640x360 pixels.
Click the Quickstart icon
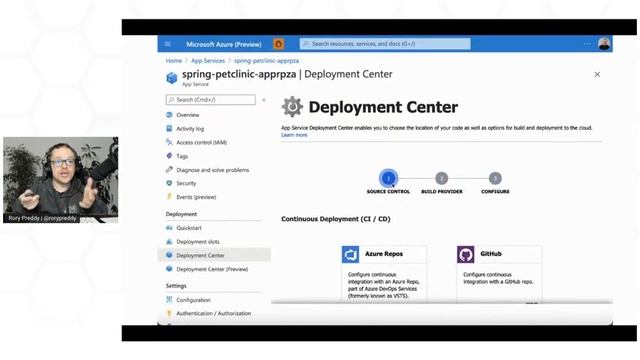click(x=169, y=228)
